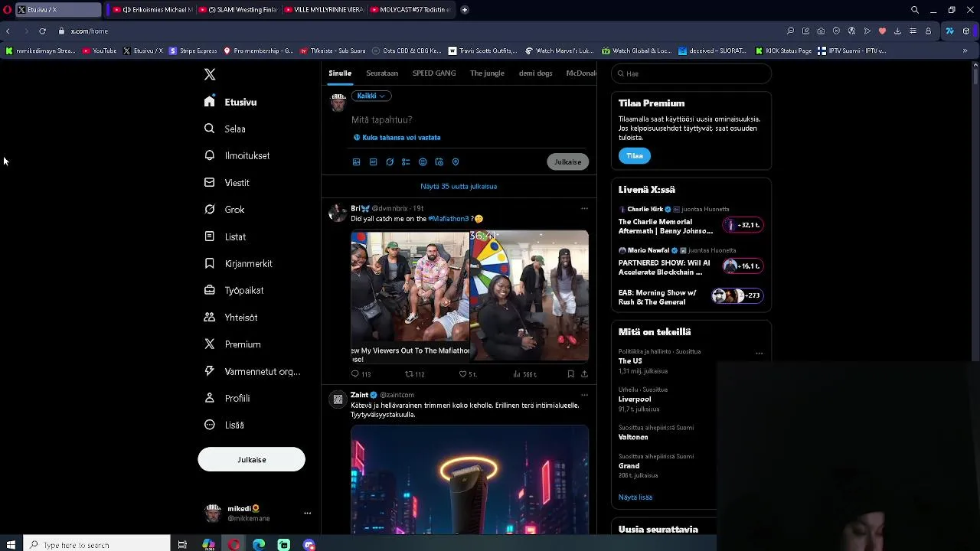Screen dimensions: 980x551
Task: Add a poll to the post
Action: click(x=406, y=162)
